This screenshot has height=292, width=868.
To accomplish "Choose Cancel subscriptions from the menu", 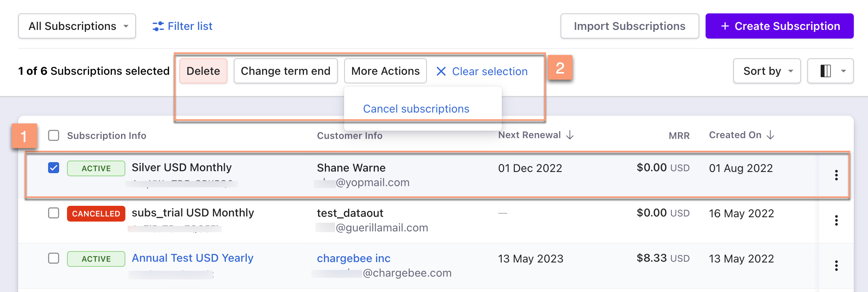I will pyautogui.click(x=416, y=109).
